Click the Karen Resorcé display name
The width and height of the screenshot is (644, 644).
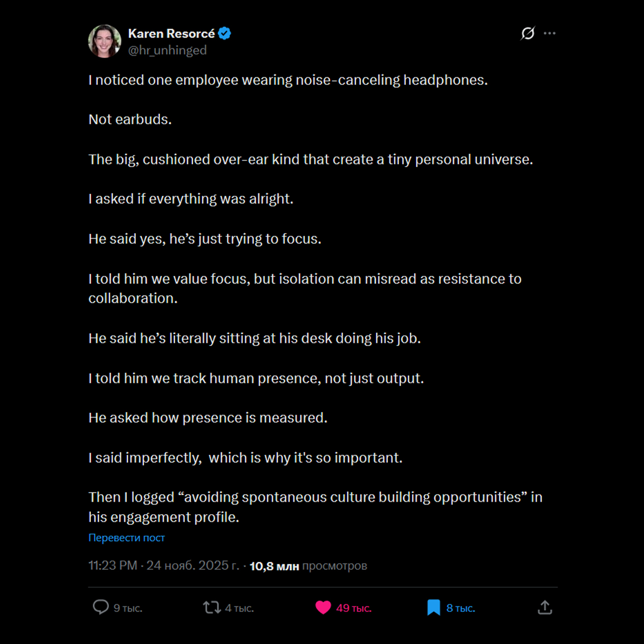coord(171,34)
